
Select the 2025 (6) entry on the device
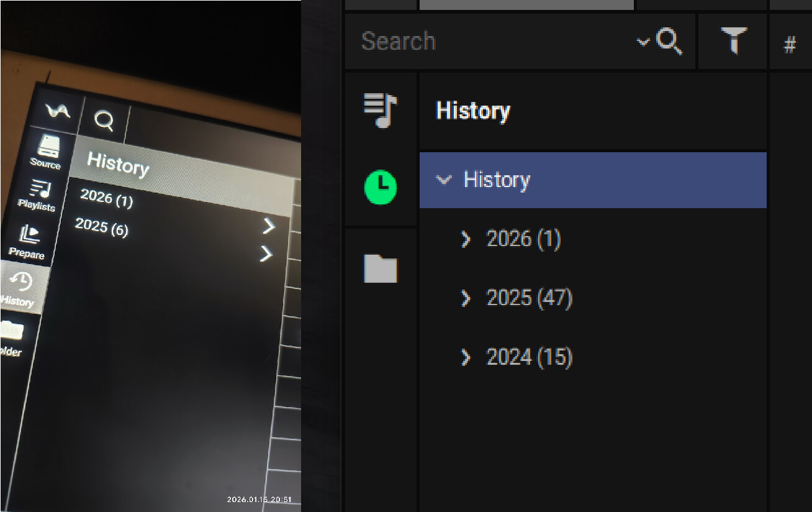click(102, 227)
